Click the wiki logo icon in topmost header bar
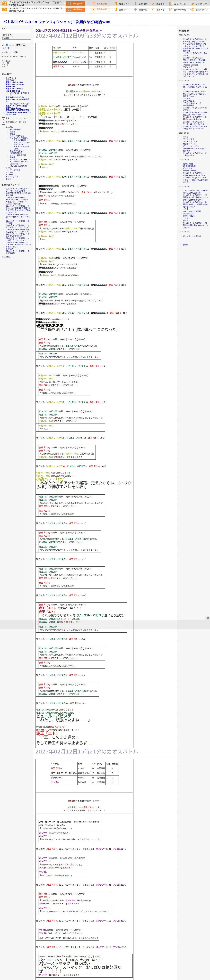The image size is (210, 980). (x=4, y=4)
